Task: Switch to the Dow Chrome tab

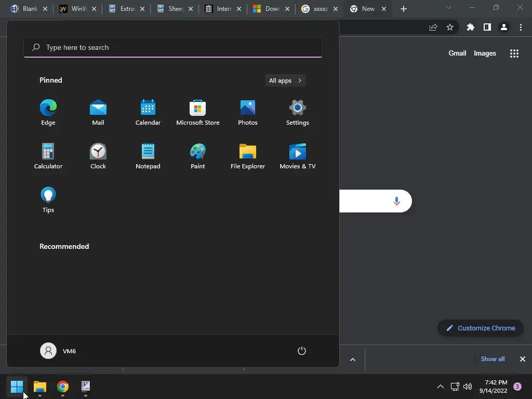Action: [267, 9]
